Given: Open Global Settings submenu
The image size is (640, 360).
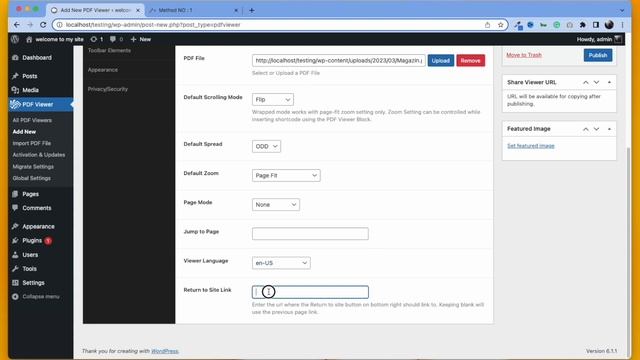Looking at the screenshot, I should pos(31,178).
